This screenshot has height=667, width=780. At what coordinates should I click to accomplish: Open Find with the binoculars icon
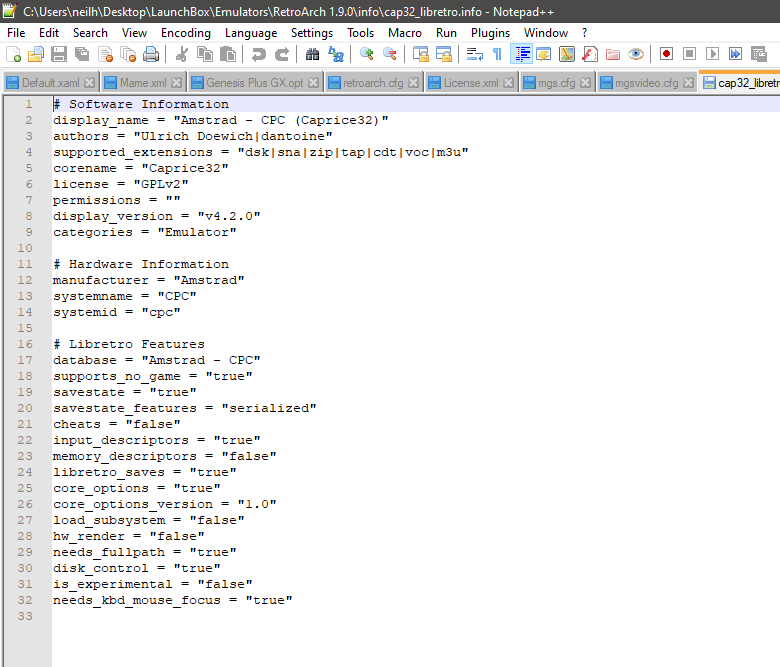coord(312,54)
